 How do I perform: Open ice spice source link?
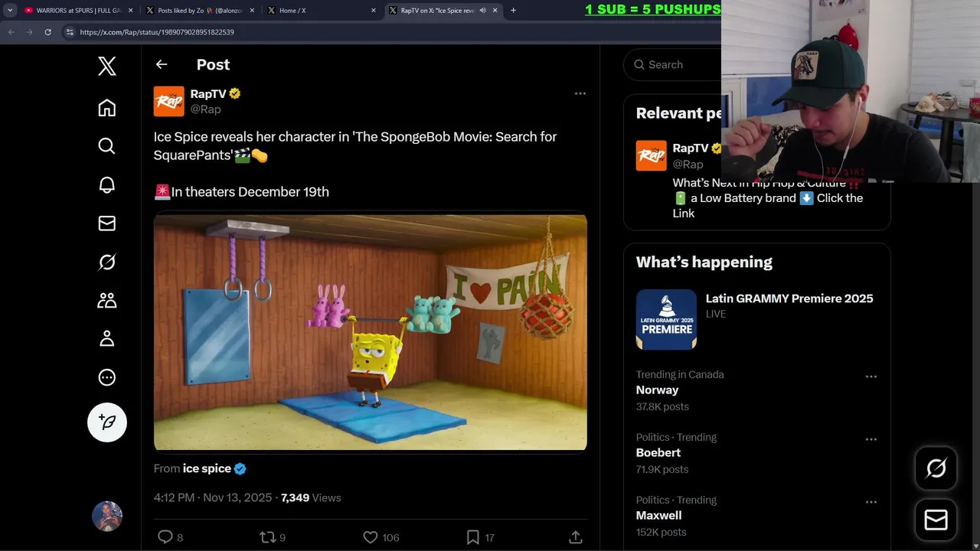(x=207, y=468)
